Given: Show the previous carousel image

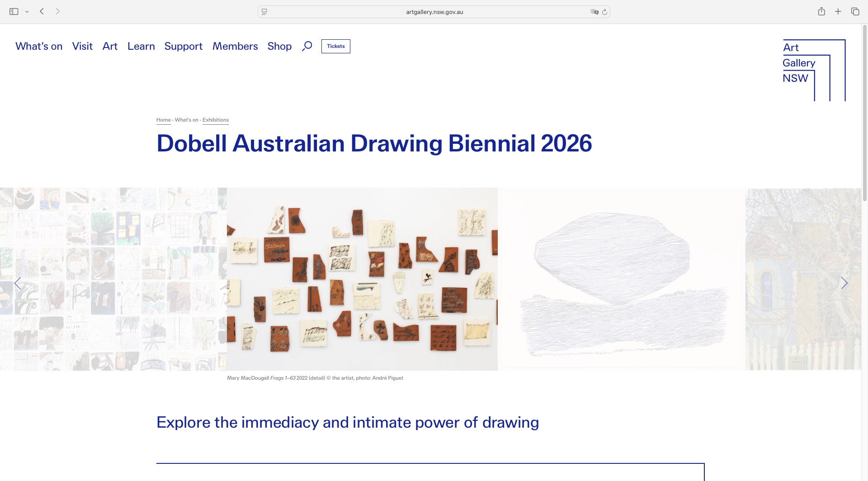Looking at the screenshot, I should 18,283.
